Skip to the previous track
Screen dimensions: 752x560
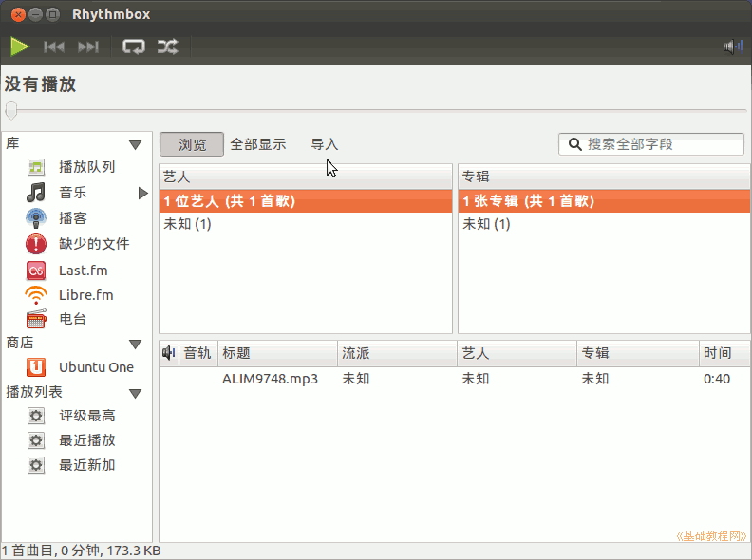(54, 47)
